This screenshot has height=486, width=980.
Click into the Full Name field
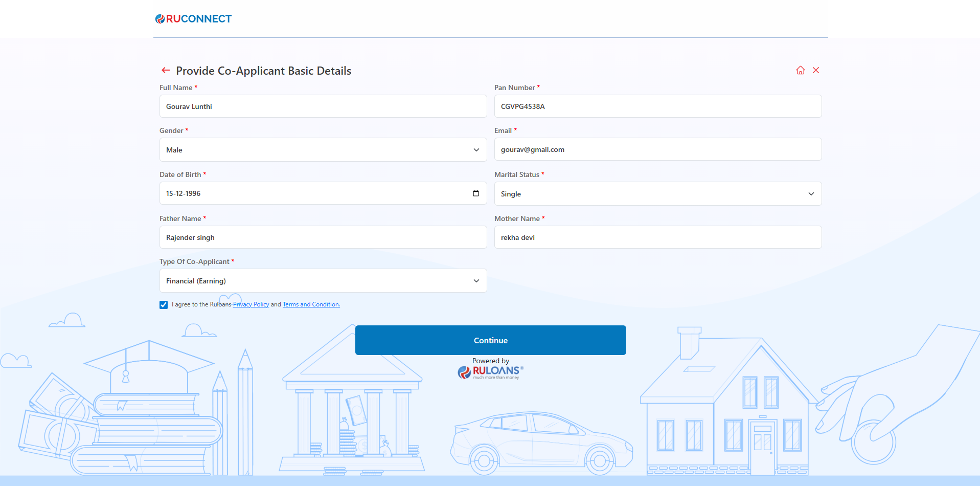click(x=323, y=106)
